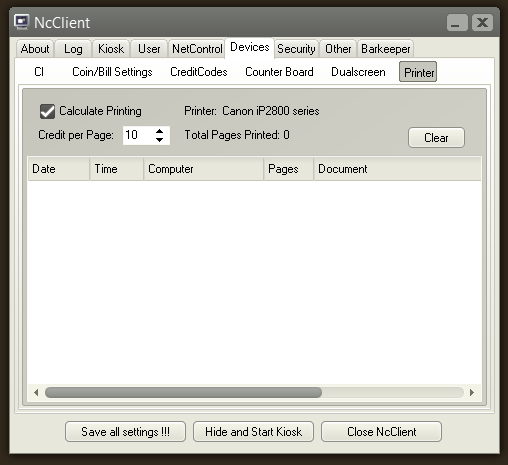Uncheck the Calculate Printing checkbox

47,111
